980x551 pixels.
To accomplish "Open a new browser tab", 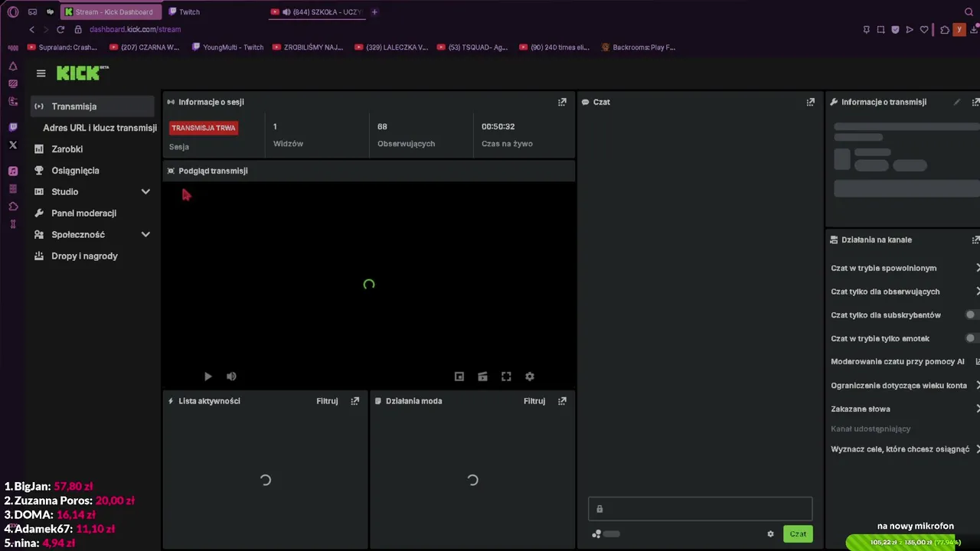I will tap(374, 11).
